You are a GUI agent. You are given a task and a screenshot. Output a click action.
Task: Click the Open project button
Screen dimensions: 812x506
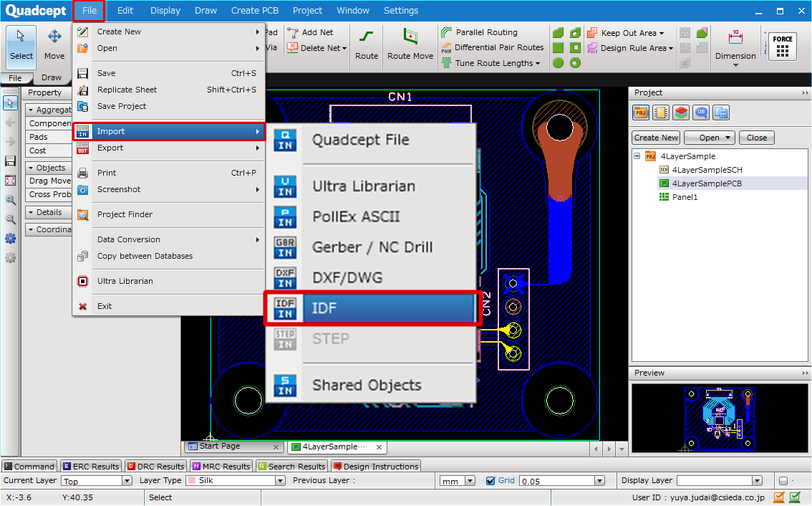tap(710, 138)
